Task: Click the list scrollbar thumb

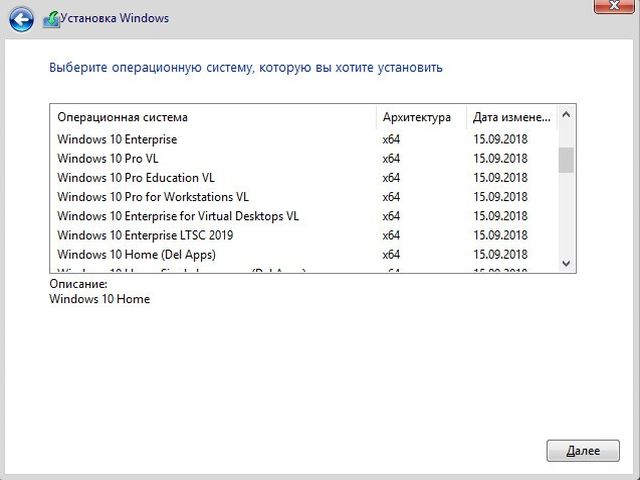Action: click(566, 160)
